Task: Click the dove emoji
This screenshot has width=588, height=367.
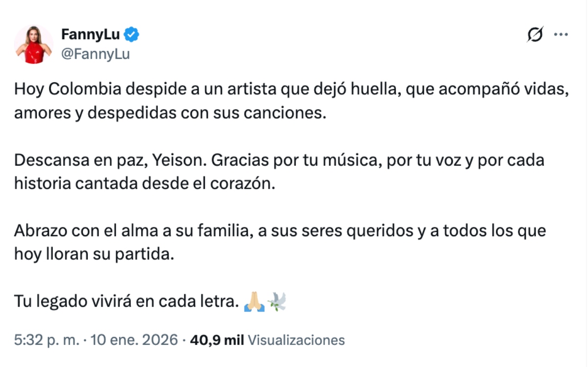Action: tap(277, 302)
